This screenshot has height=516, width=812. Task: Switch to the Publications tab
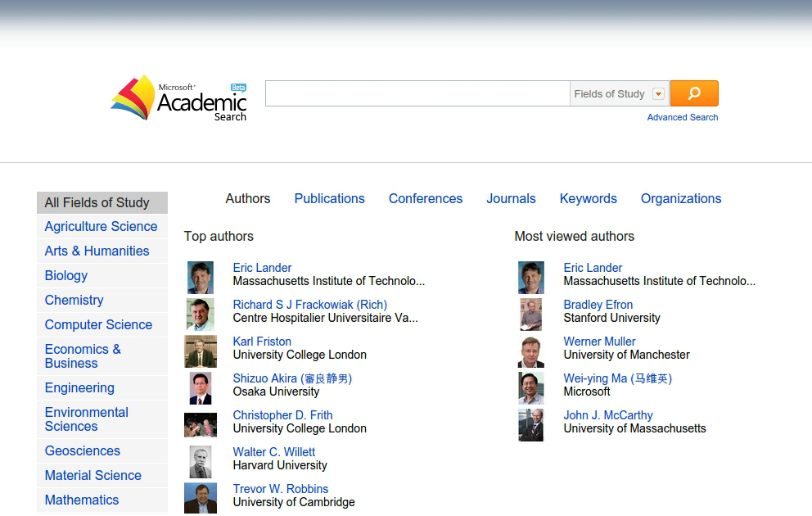click(x=329, y=198)
